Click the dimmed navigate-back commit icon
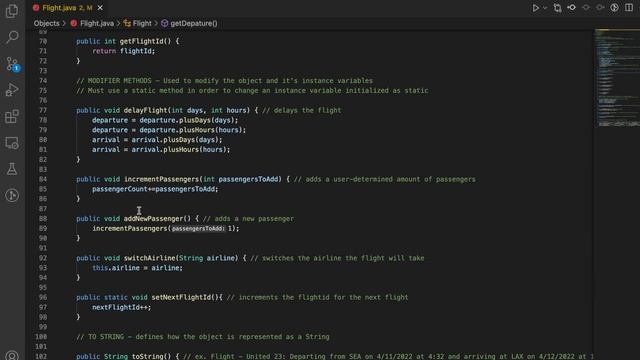 pos(586,8)
